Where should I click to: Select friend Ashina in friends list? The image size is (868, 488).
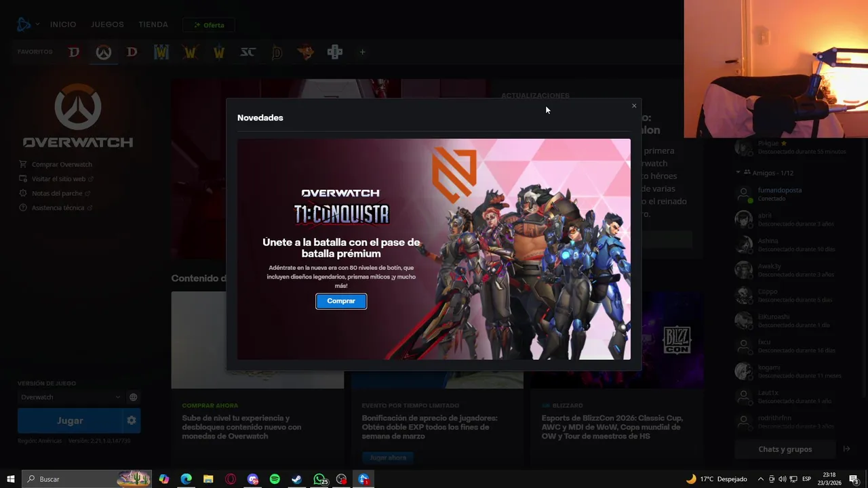point(786,245)
